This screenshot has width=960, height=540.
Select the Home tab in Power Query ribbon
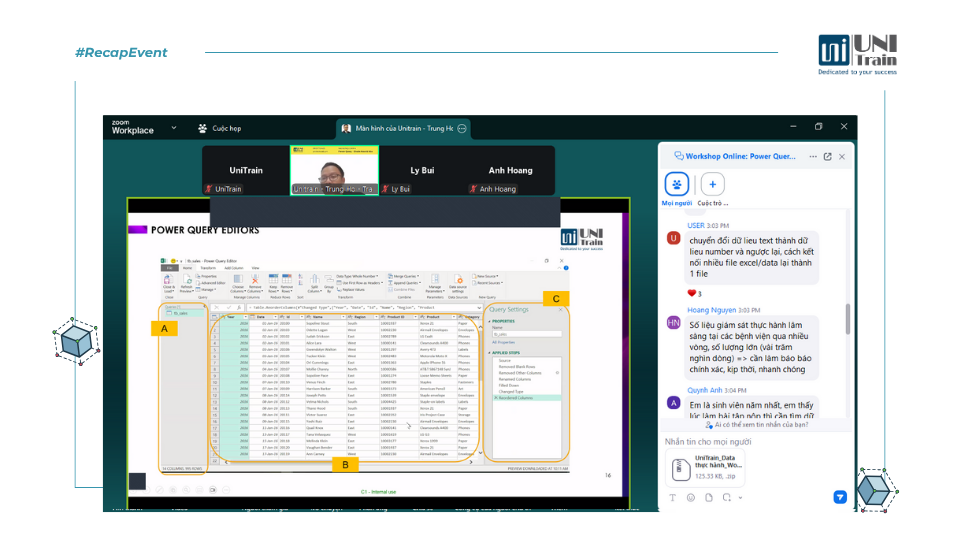(x=187, y=268)
